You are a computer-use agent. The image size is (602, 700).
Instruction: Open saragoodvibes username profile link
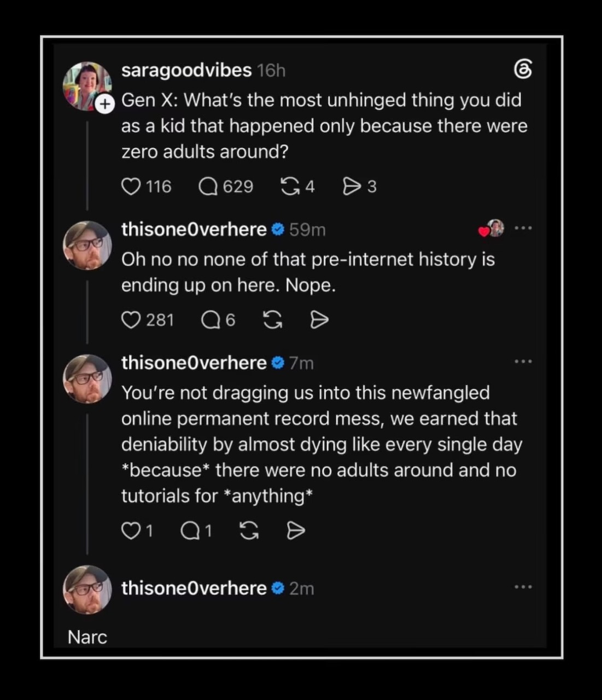coord(186,70)
